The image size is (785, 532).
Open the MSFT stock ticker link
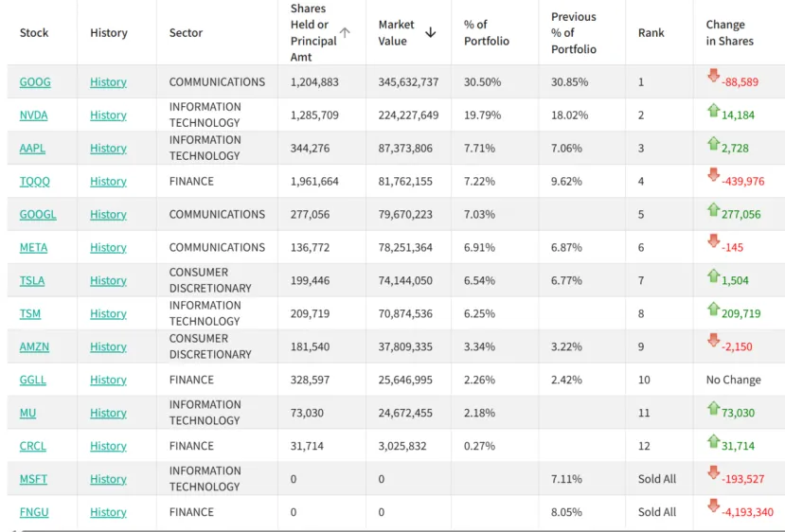[33, 479]
